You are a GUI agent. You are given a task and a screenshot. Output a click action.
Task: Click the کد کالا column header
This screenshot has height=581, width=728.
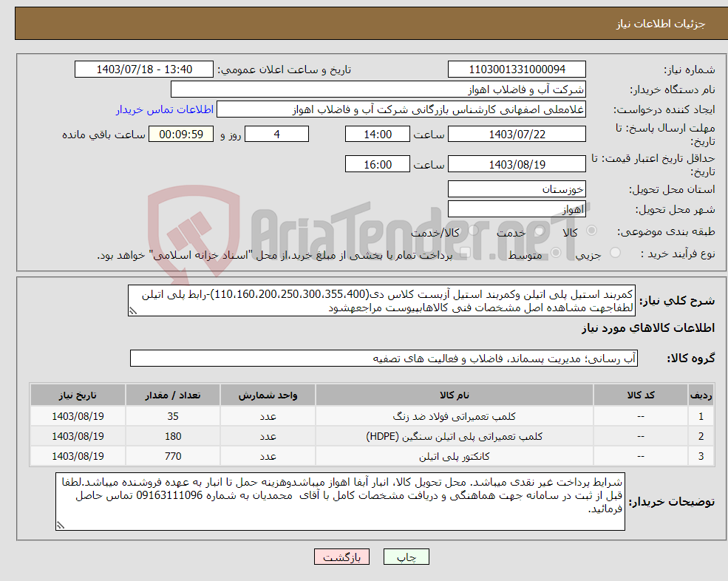[641, 395]
